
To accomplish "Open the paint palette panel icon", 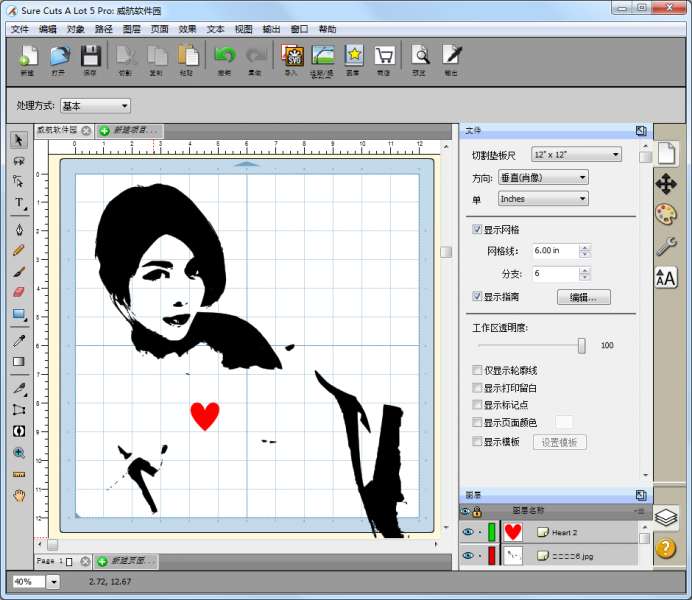I will [x=666, y=214].
